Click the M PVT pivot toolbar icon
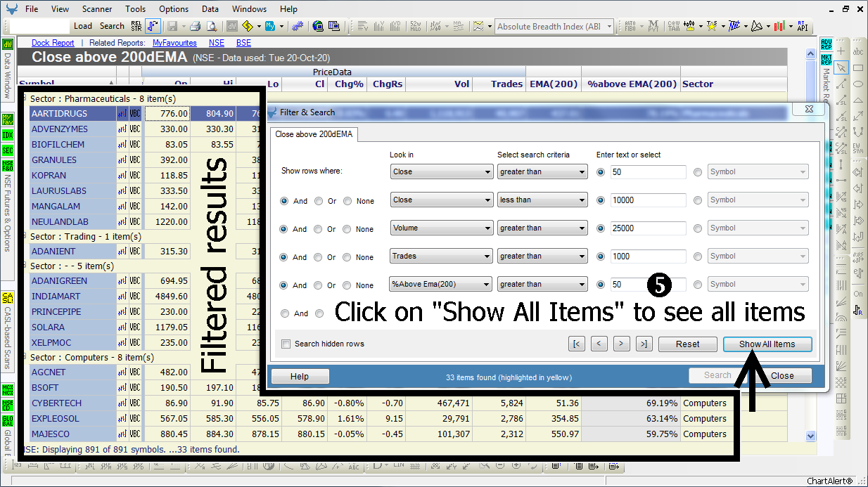The height and width of the screenshot is (487, 868). coord(653,26)
